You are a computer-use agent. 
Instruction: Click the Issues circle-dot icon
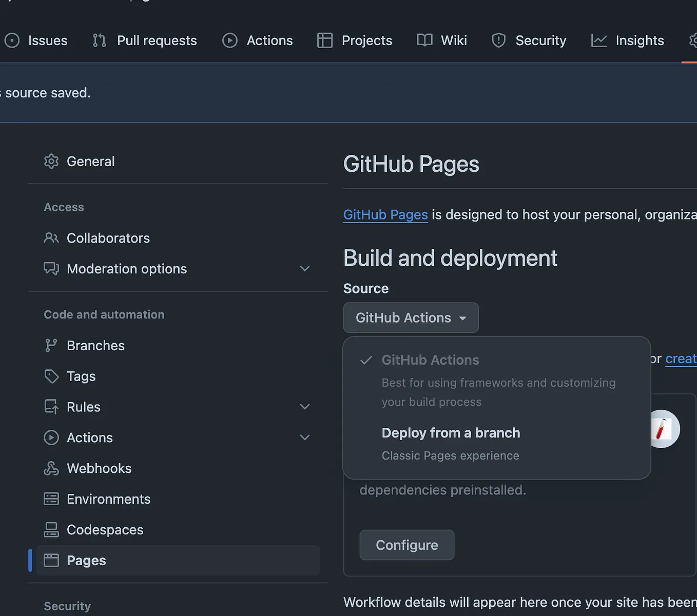click(12, 41)
